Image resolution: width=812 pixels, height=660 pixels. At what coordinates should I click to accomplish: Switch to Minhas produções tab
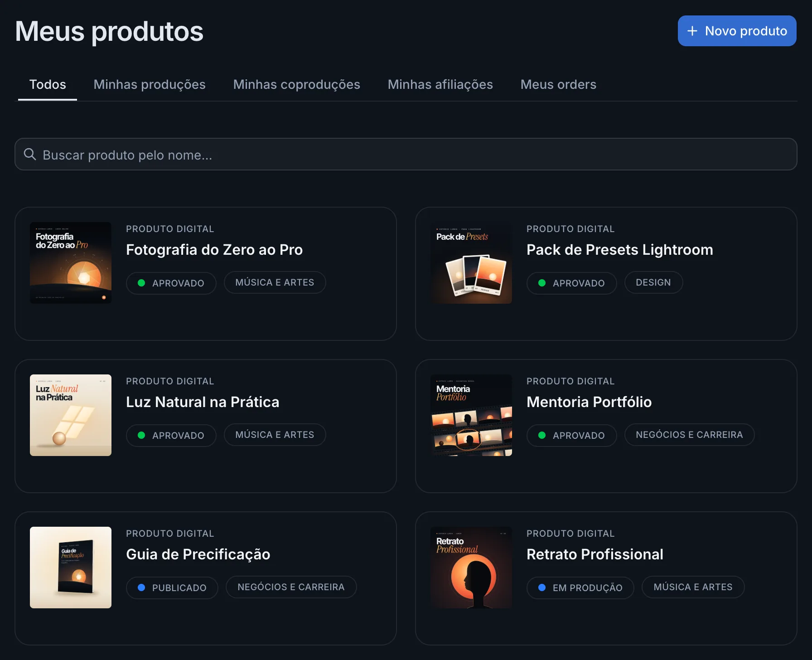click(x=150, y=84)
